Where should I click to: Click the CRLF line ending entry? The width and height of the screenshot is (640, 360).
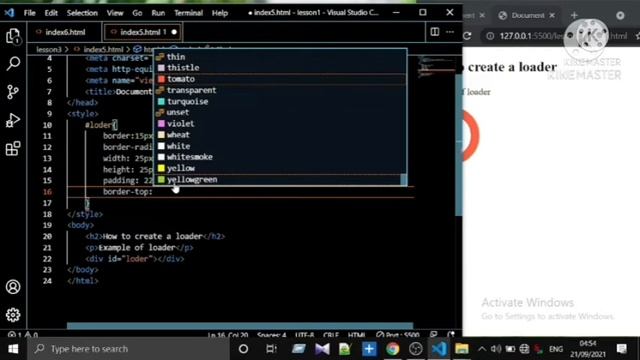pyautogui.click(x=331, y=335)
